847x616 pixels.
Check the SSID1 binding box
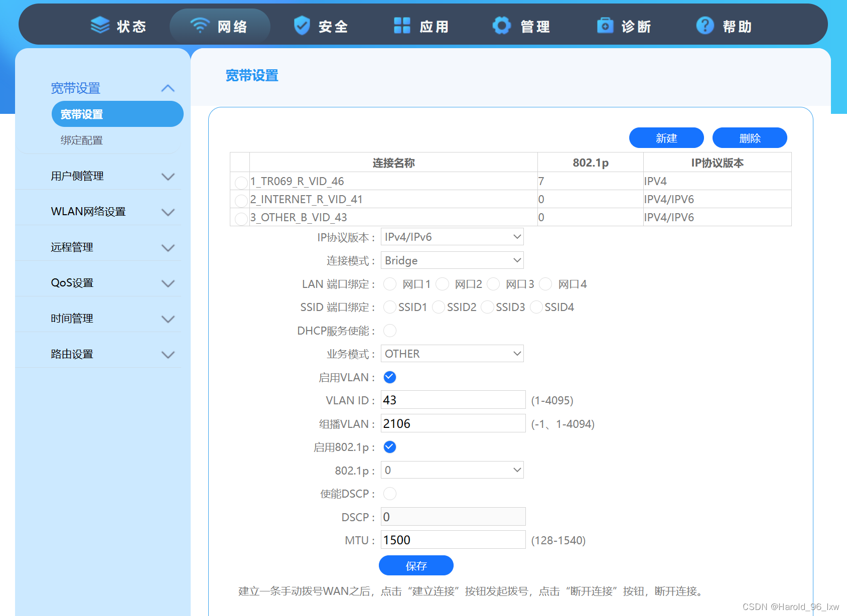pyautogui.click(x=390, y=307)
